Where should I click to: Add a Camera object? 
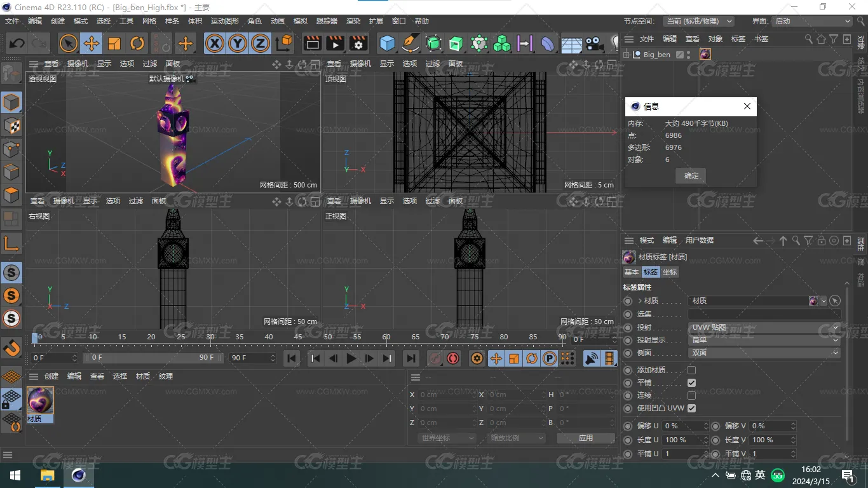coord(594,43)
